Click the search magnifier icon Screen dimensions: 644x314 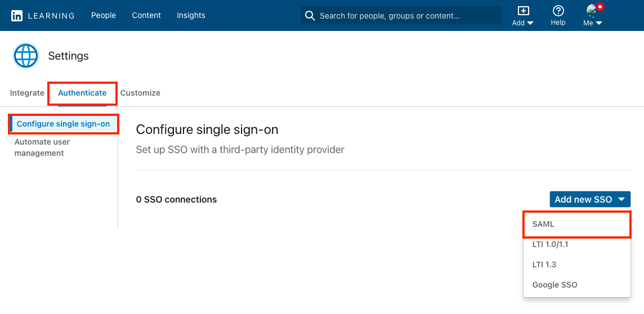pyautogui.click(x=310, y=16)
